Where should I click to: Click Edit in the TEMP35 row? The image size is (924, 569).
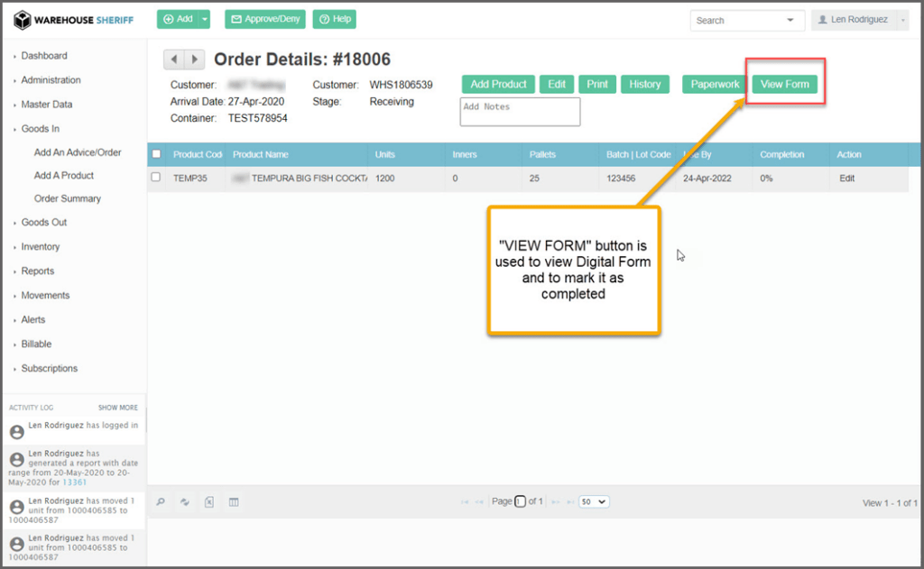846,179
